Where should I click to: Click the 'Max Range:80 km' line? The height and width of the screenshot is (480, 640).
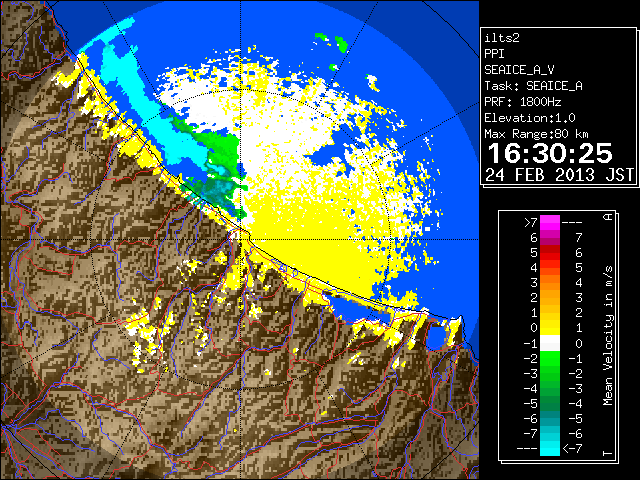click(x=537, y=134)
